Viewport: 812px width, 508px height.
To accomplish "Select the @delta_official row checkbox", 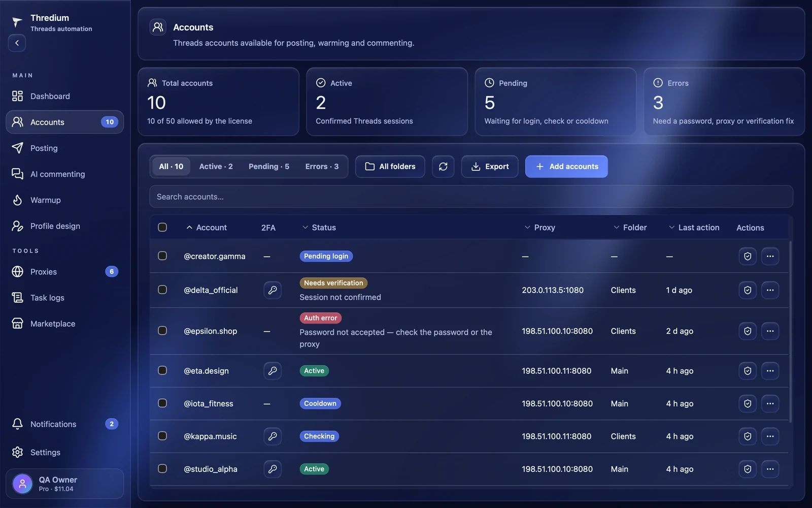I will tap(162, 290).
